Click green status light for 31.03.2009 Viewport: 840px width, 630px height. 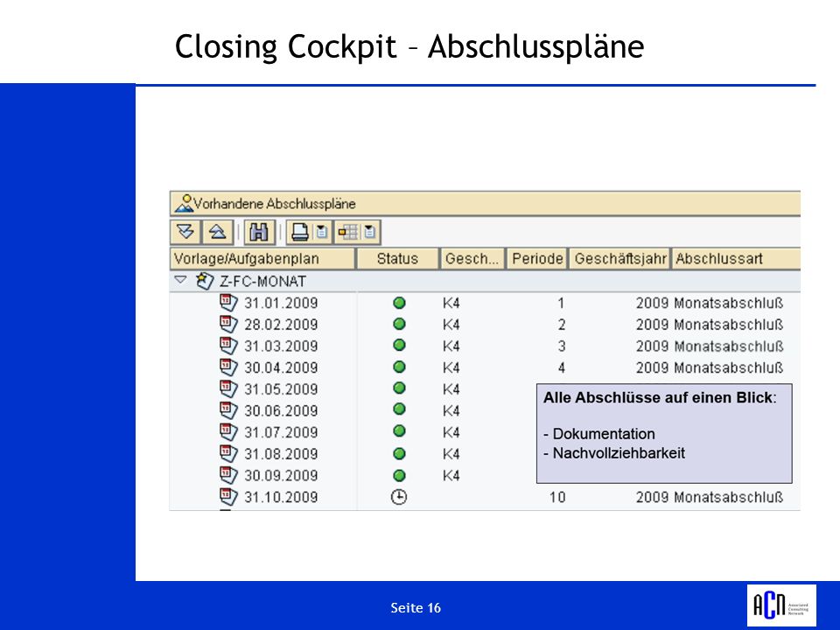click(x=399, y=345)
